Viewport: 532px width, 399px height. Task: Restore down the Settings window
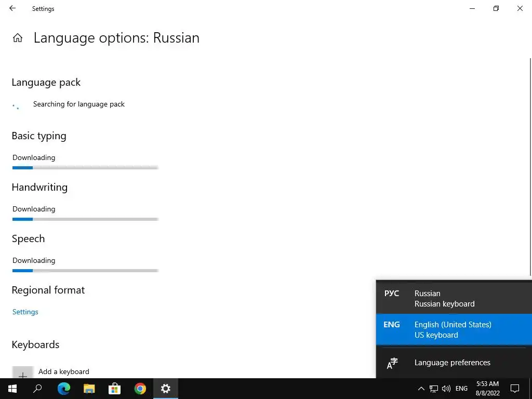coord(496,8)
